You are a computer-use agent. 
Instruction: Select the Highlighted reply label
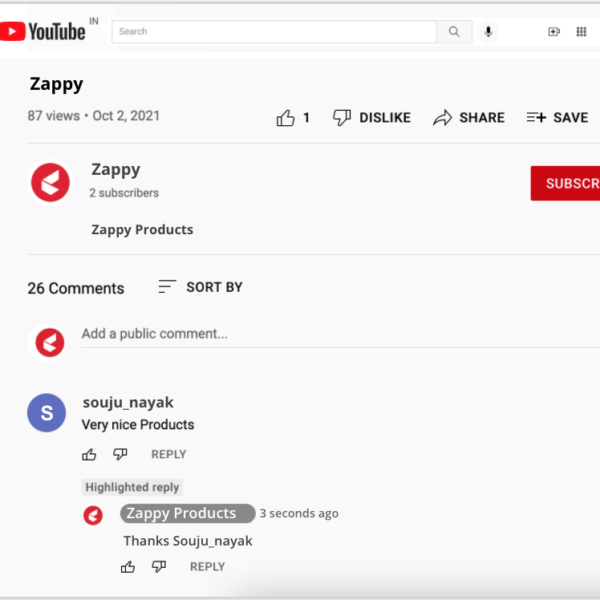(132, 487)
